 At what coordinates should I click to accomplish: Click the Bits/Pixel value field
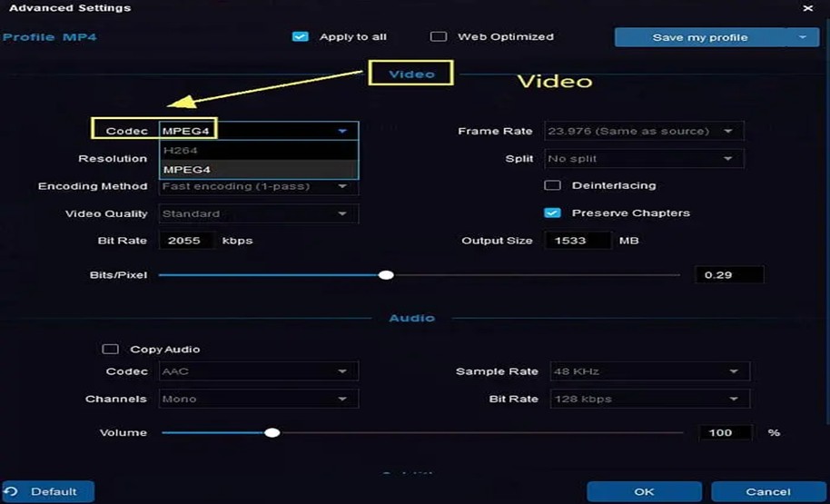(729, 275)
